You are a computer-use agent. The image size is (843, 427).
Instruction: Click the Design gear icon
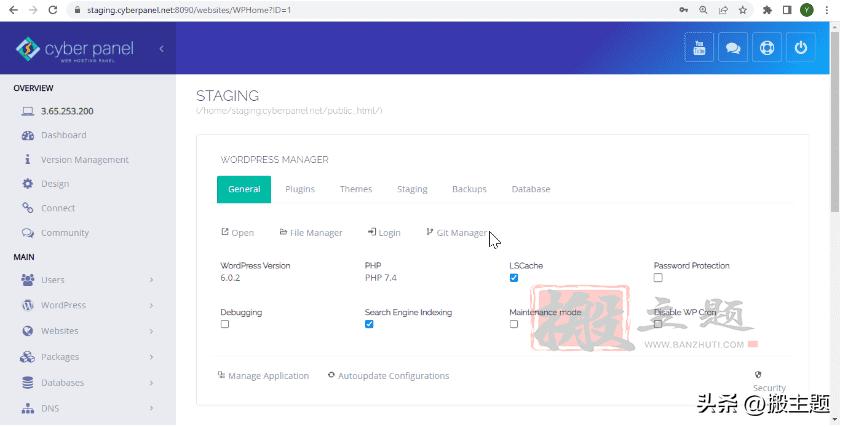pyautogui.click(x=27, y=184)
